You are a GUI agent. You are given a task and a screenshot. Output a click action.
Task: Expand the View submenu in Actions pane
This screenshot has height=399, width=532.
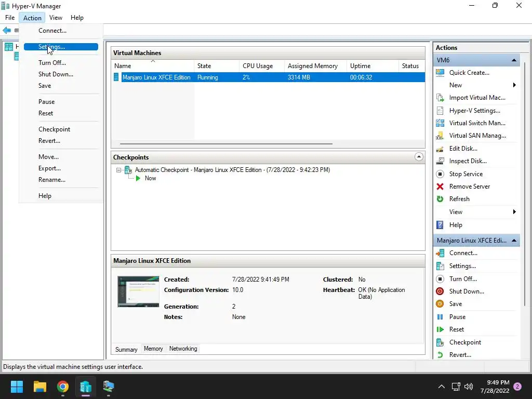[514, 212]
